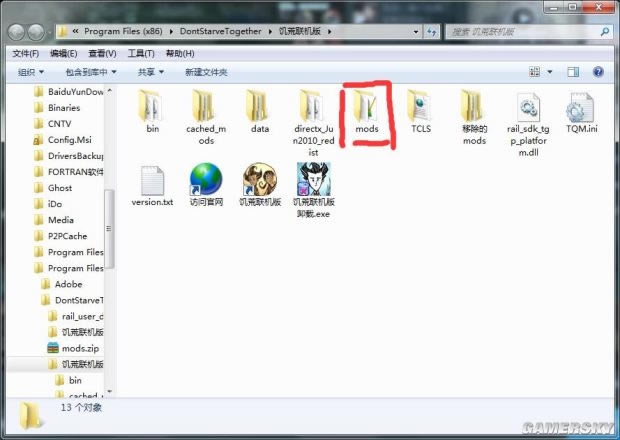The image size is (620, 440).
Task: Run the 饥荒联机版卸载.exe uninstaller
Action: 313,184
